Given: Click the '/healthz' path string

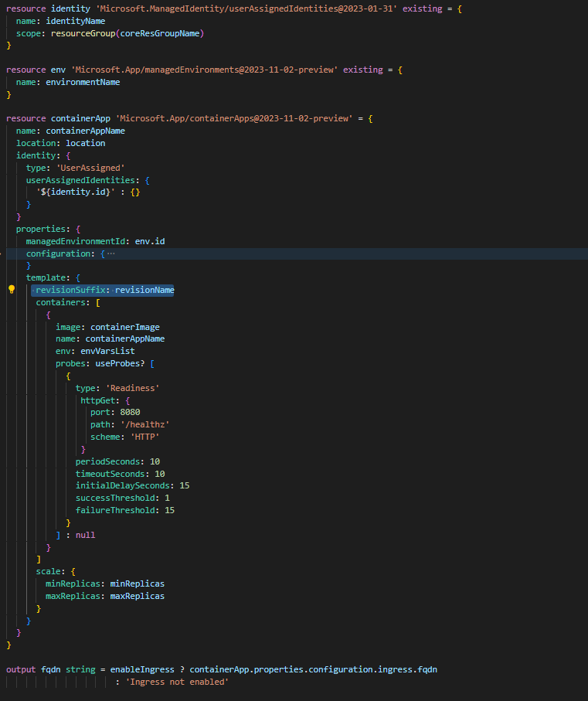Looking at the screenshot, I should click(144, 425).
